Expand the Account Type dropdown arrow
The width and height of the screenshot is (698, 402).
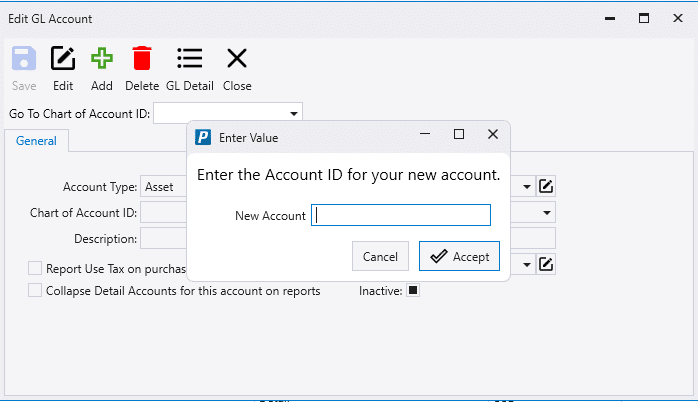pos(527,187)
